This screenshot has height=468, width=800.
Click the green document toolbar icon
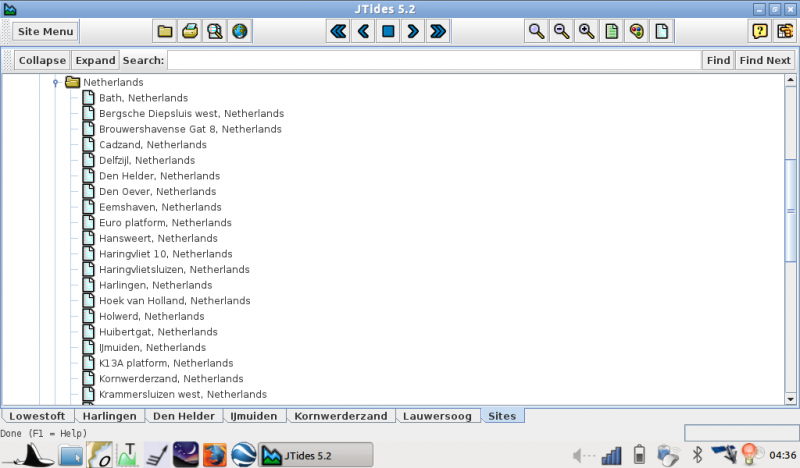pos(611,32)
